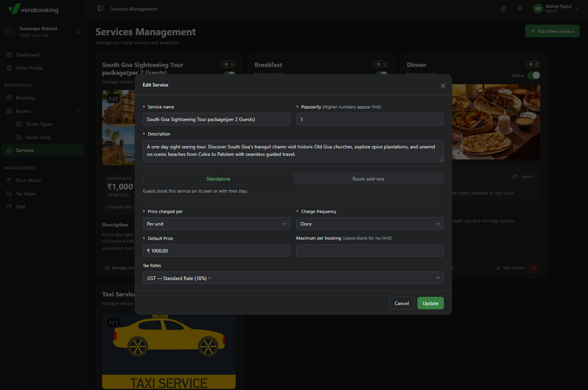The width and height of the screenshot is (588, 390).
Task: Click the AR user avatar
Action: click(538, 9)
